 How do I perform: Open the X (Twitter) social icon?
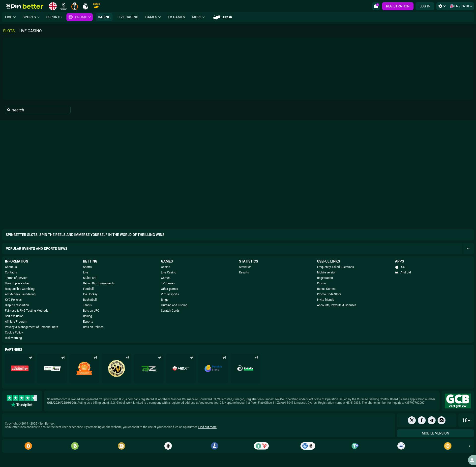412,420
